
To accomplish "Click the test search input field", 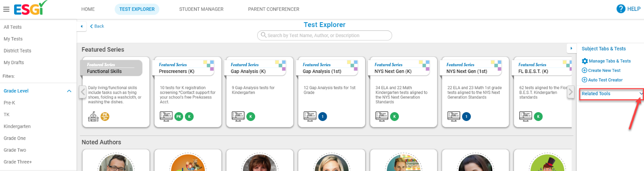I will point(324,35).
